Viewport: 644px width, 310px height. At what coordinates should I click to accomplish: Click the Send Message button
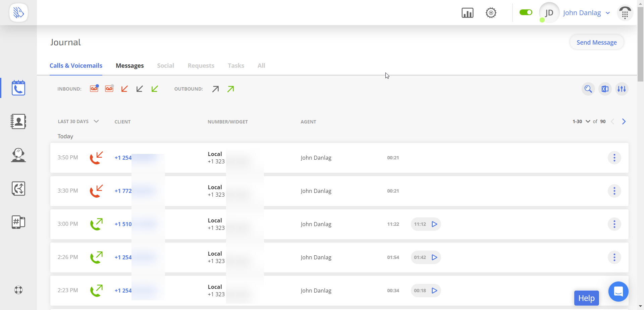pyautogui.click(x=596, y=43)
